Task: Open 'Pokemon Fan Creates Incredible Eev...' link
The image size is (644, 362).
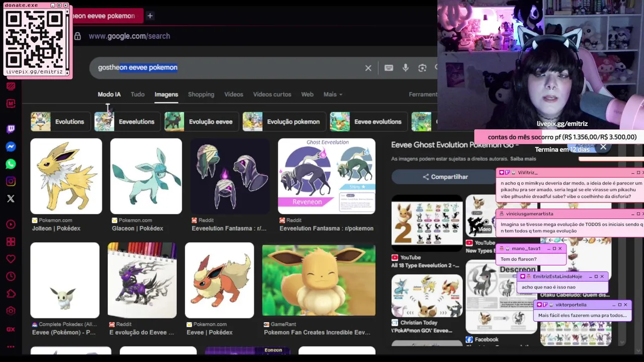Action: 317,332
